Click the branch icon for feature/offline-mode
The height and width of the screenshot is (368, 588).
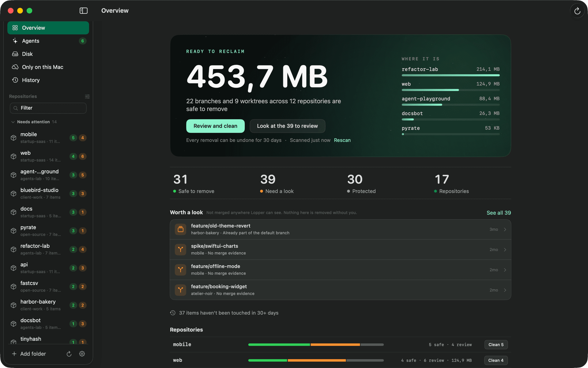click(180, 270)
